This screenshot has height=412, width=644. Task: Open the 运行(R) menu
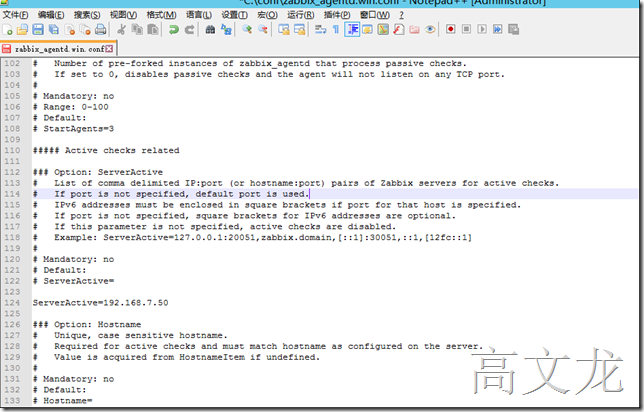click(x=301, y=15)
